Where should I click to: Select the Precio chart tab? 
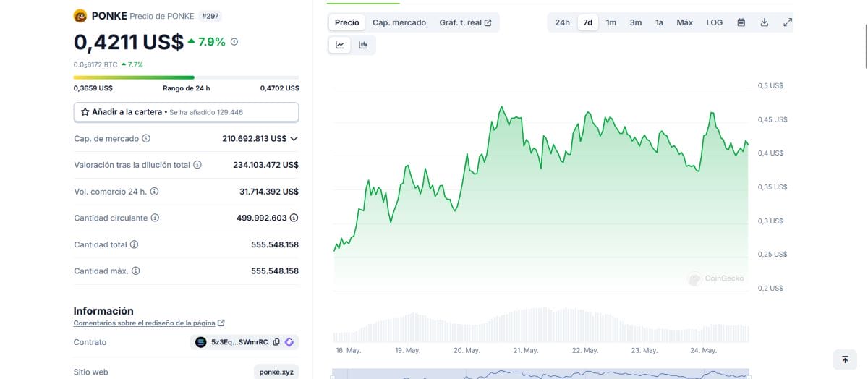pyautogui.click(x=346, y=22)
